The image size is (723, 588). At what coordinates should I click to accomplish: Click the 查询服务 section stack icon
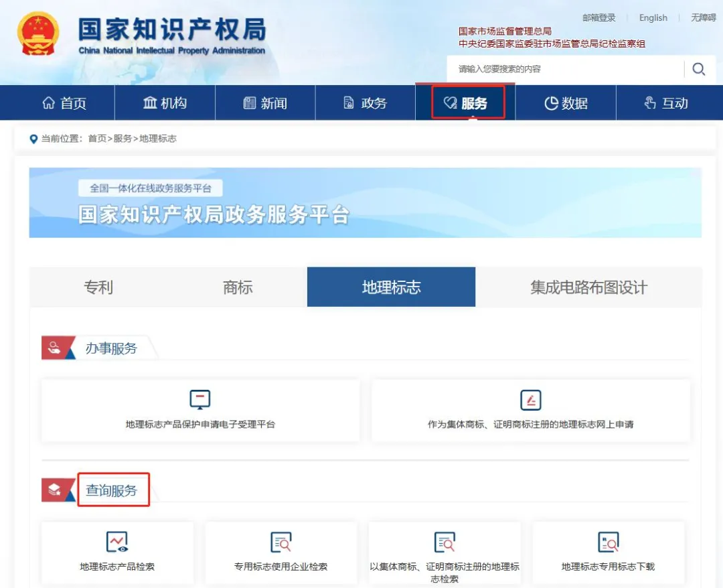tap(54, 490)
